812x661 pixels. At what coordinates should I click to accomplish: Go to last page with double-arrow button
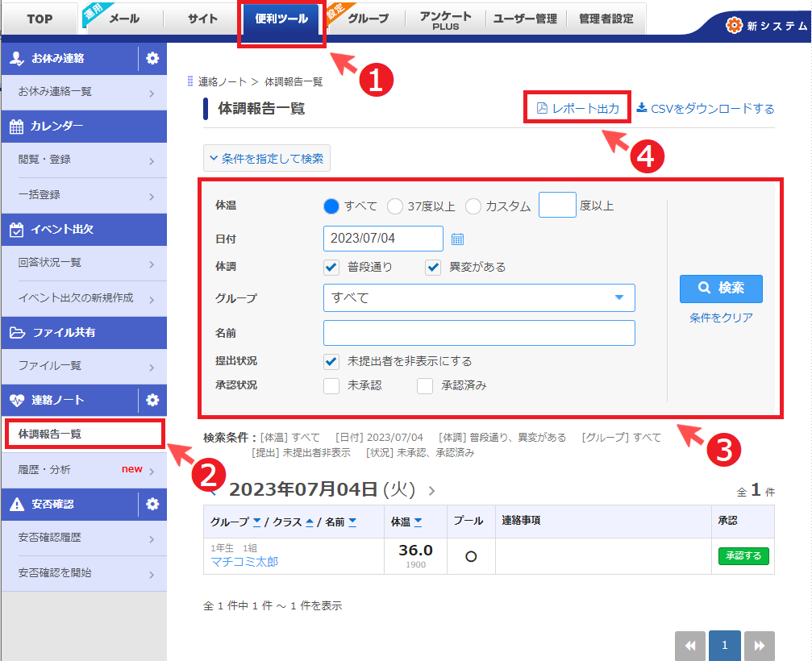pyautogui.click(x=758, y=646)
